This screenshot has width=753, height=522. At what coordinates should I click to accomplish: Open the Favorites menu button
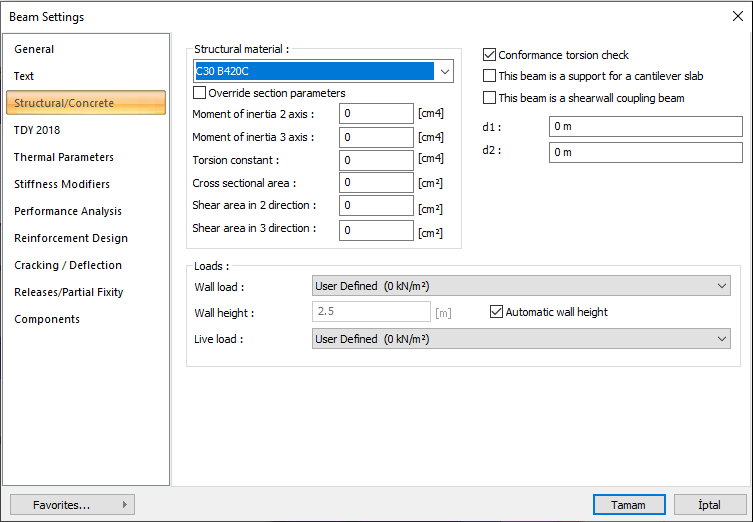pos(72,505)
